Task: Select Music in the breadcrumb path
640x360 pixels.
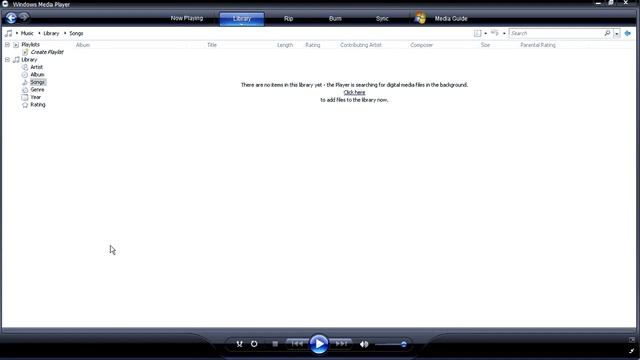Action: 27,33
